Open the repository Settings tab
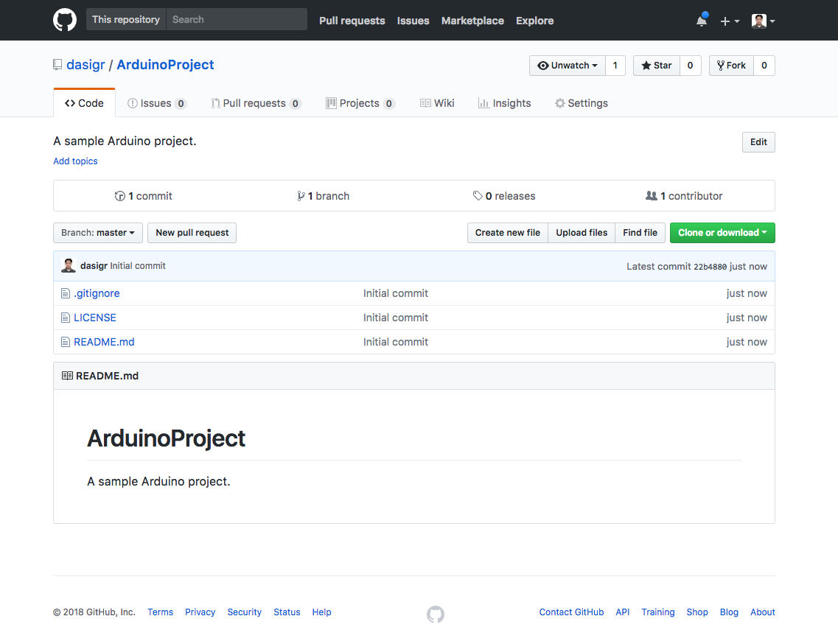 tap(582, 103)
